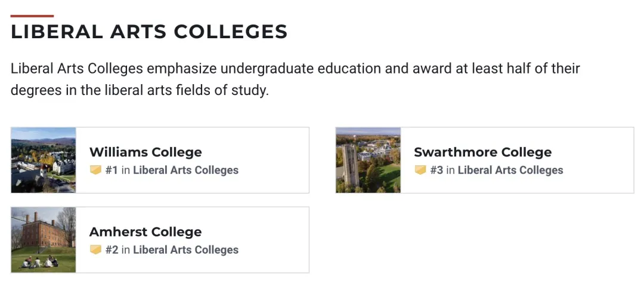Click the Liberal Arts Colleges description paragraph
The width and height of the screenshot is (644, 289).
coord(295,79)
